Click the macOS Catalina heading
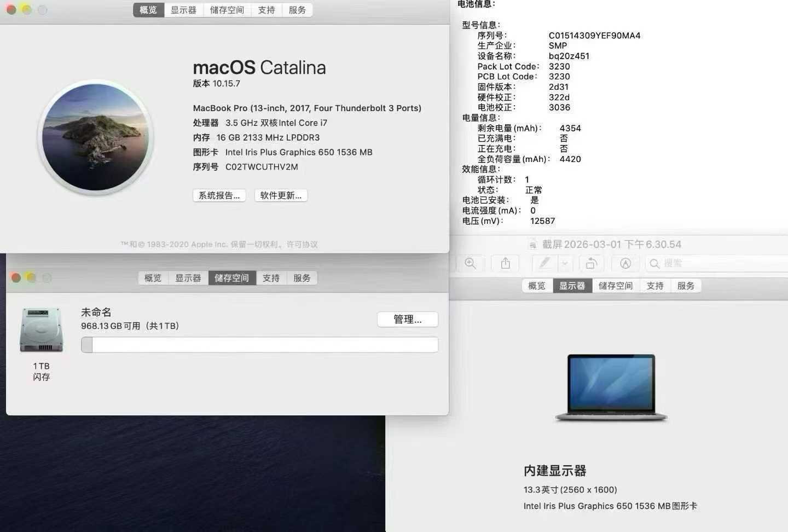Screen dimensions: 788x532 [259, 67]
